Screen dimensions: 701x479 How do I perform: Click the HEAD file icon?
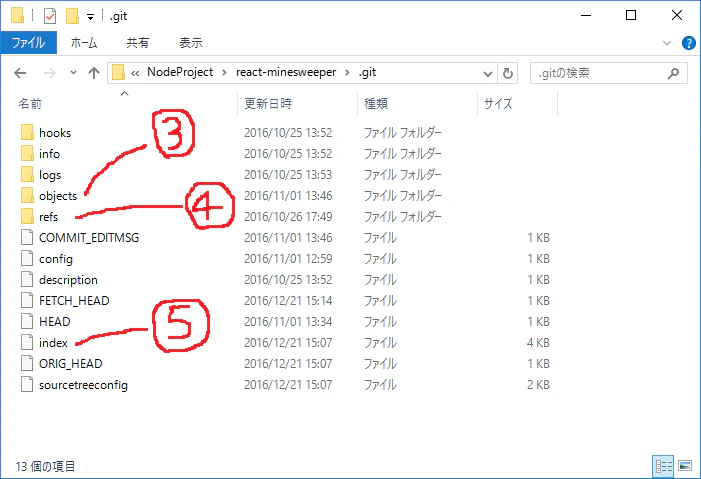click(27, 322)
